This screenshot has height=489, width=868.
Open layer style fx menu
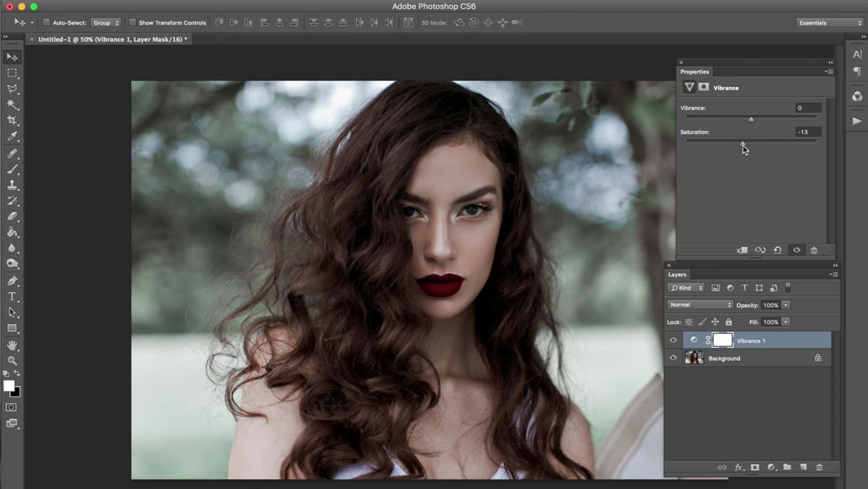click(739, 467)
